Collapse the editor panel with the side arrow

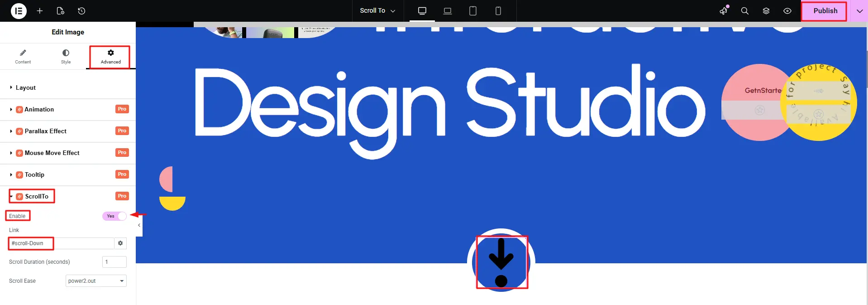[x=139, y=225]
